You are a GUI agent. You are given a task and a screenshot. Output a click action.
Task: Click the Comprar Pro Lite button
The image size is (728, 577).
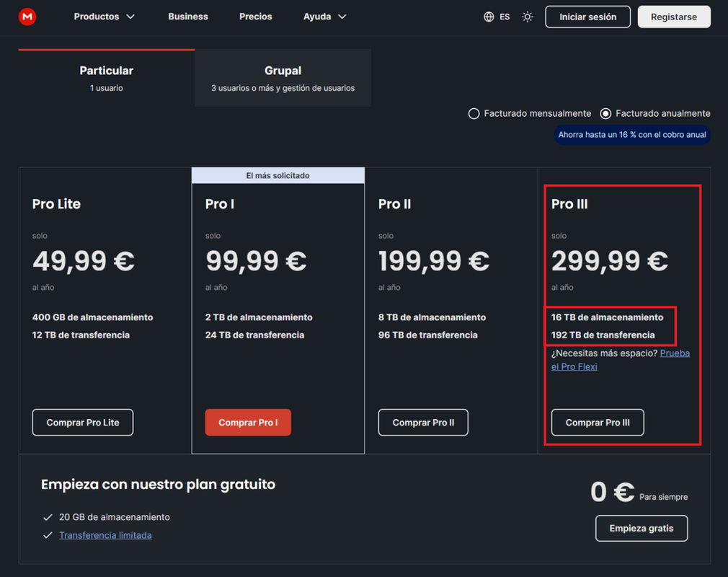click(x=83, y=423)
